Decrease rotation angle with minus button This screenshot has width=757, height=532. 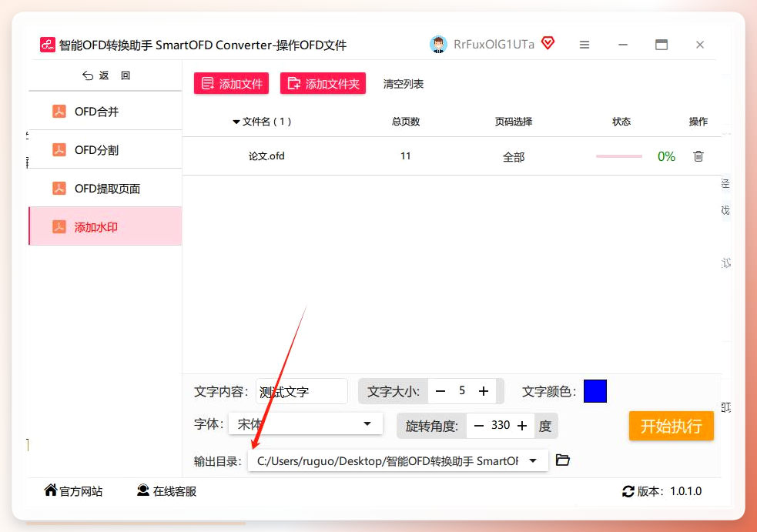pyautogui.click(x=478, y=426)
